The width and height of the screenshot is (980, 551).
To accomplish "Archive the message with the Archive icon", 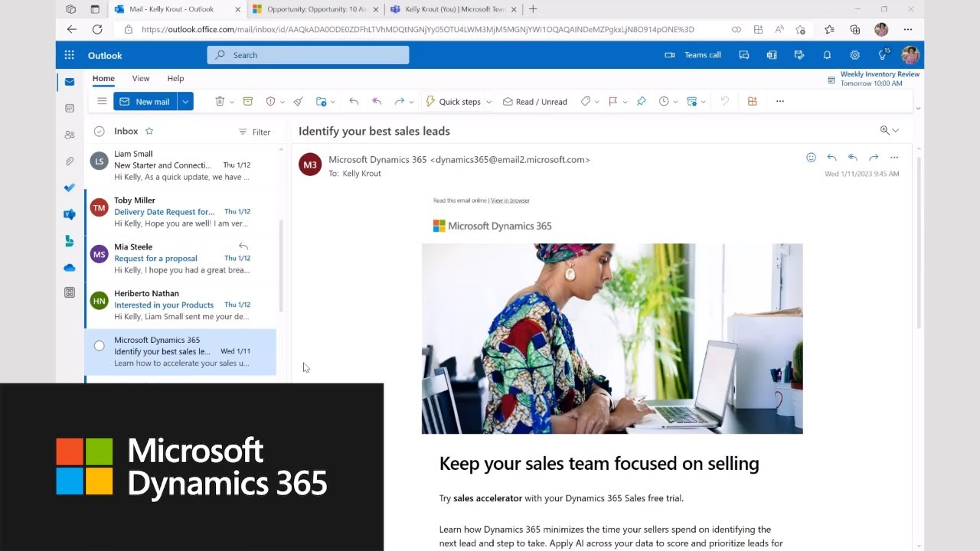I will [247, 102].
